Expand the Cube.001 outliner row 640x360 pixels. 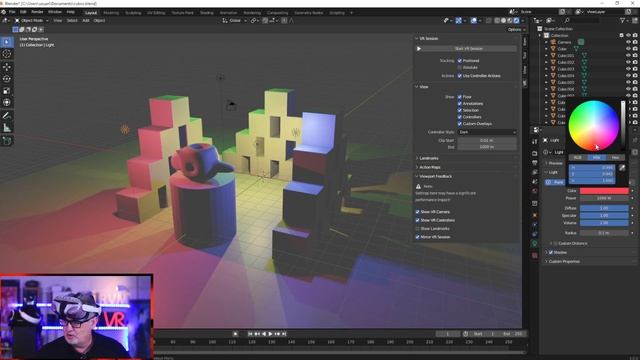pos(547,56)
